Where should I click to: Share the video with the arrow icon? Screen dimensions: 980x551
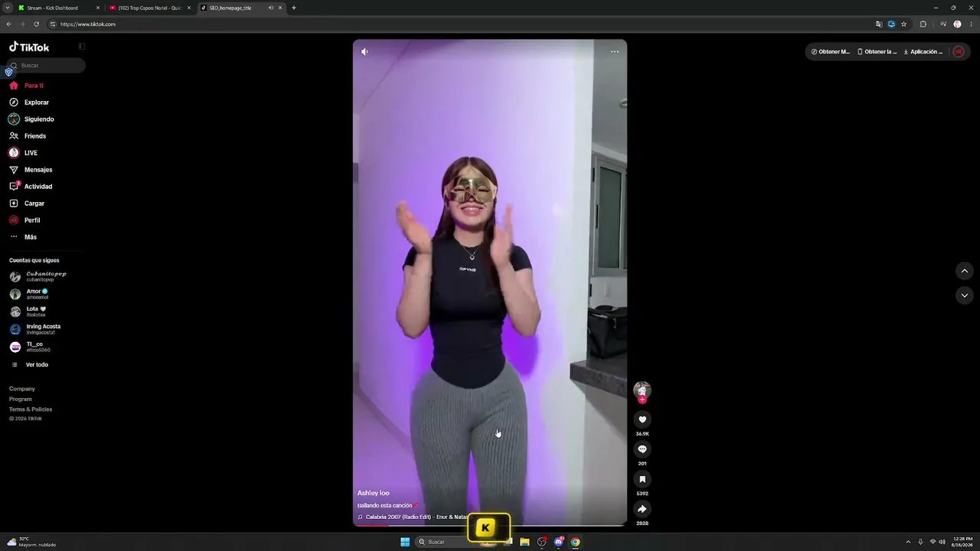point(642,509)
